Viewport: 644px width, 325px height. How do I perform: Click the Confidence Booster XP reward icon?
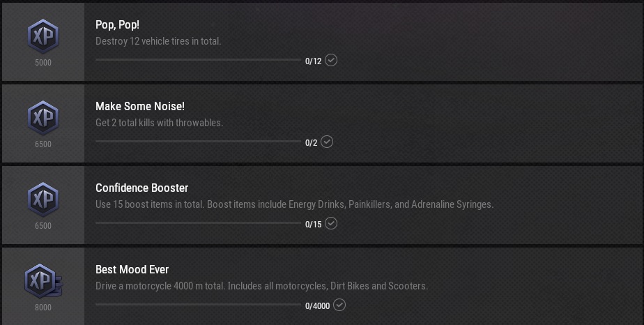43,199
